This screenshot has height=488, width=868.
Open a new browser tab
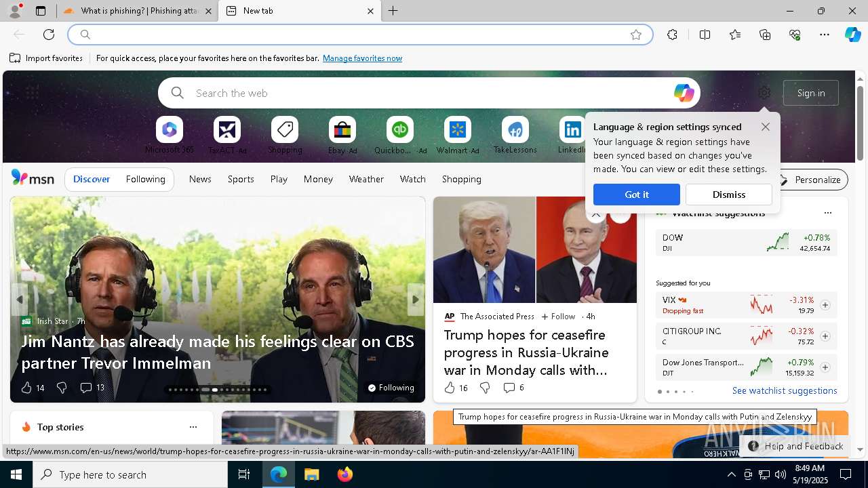click(x=393, y=11)
